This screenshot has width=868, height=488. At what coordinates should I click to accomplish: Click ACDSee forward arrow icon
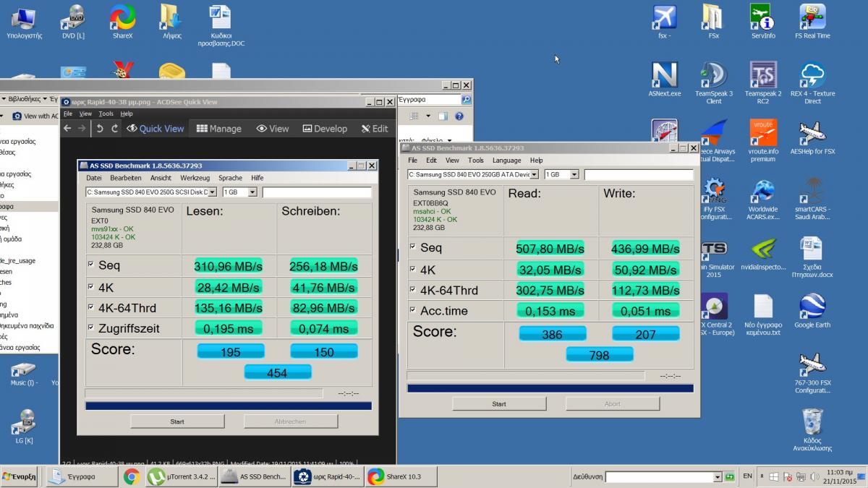[82, 129]
